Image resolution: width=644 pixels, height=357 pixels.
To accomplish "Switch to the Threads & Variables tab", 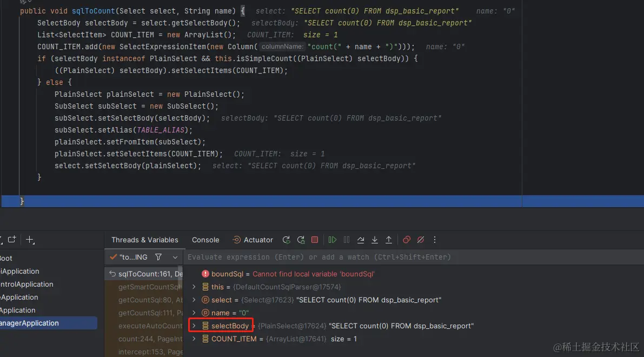I will tap(144, 240).
